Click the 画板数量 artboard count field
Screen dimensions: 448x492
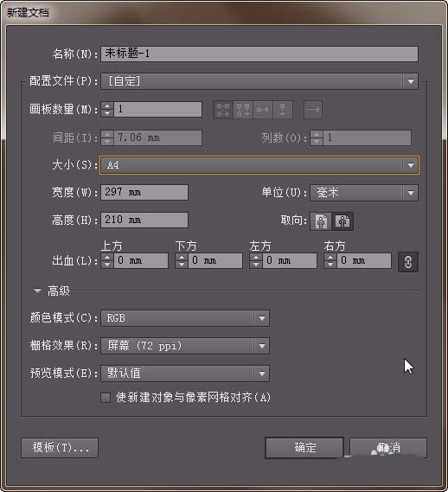pyautogui.click(x=157, y=110)
